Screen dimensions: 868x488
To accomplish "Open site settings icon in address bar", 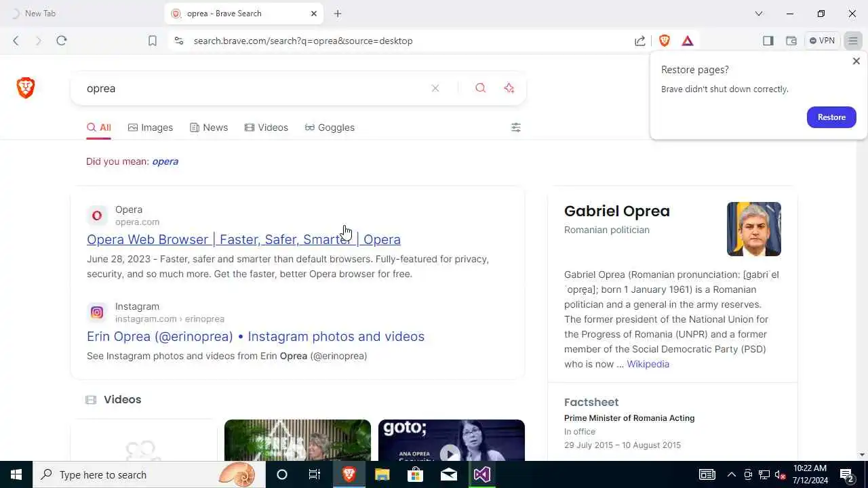I will tap(178, 41).
